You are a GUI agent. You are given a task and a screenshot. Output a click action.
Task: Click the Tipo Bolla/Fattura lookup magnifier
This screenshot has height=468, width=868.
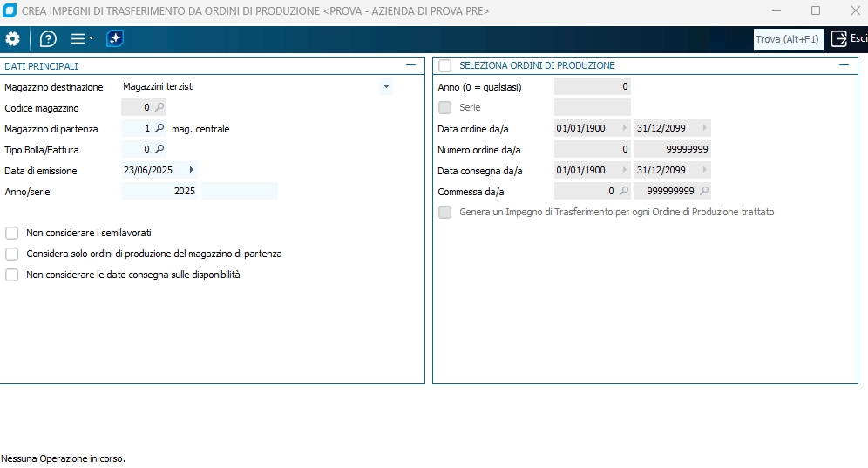tap(159, 149)
